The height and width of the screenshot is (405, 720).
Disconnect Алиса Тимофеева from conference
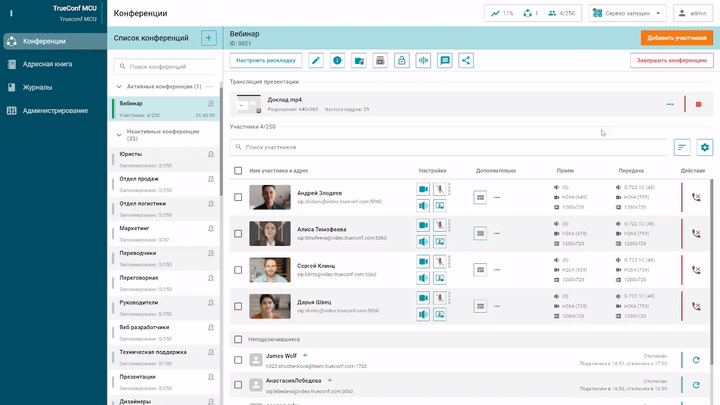[x=697, y=234]
